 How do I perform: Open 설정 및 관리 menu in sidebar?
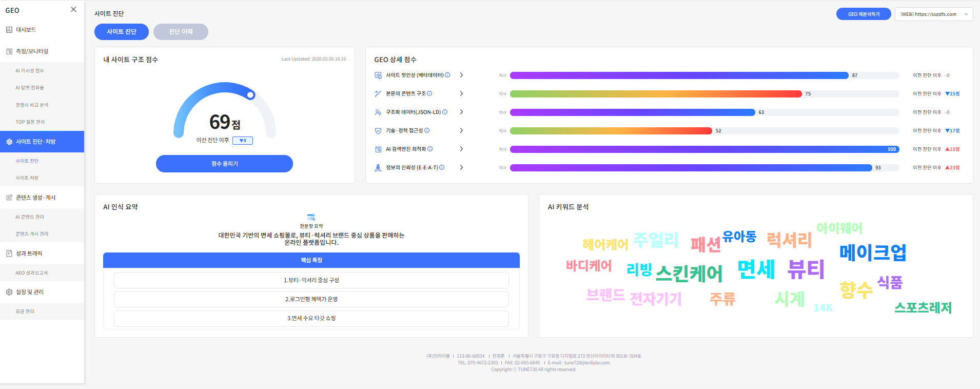click(x=42, y=292)
